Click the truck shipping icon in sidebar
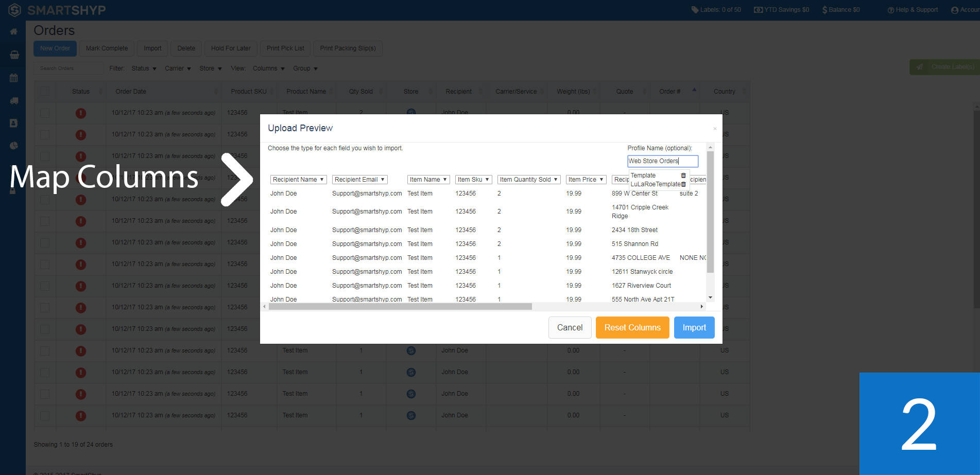Viewport: 980px width, 475px height. click(x=13, y=101)
